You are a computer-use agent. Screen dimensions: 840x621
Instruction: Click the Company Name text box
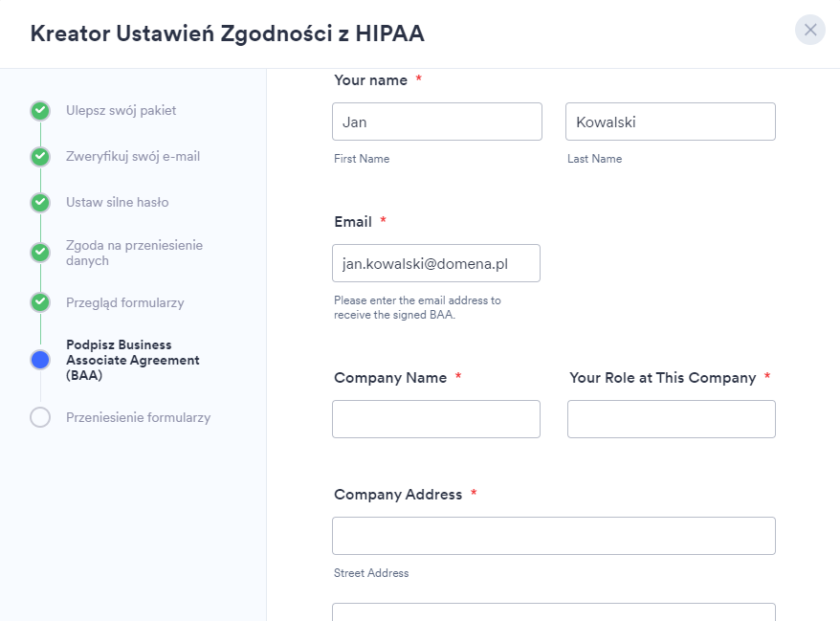[x=436, y=419]
